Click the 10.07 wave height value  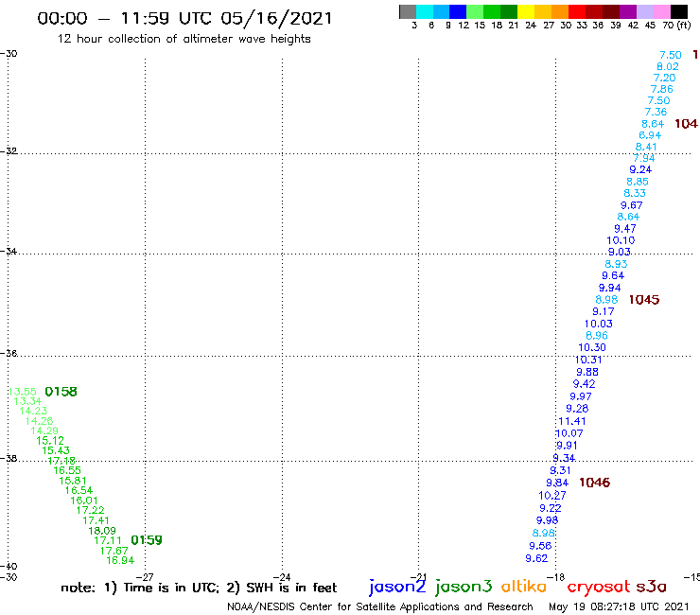(569, 433)
